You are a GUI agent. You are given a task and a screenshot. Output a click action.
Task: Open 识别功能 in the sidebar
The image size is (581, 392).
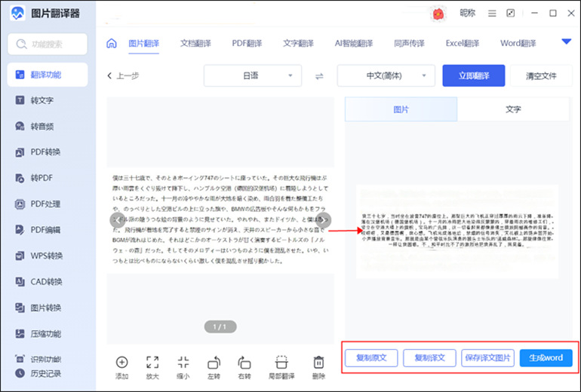point(38,359)
